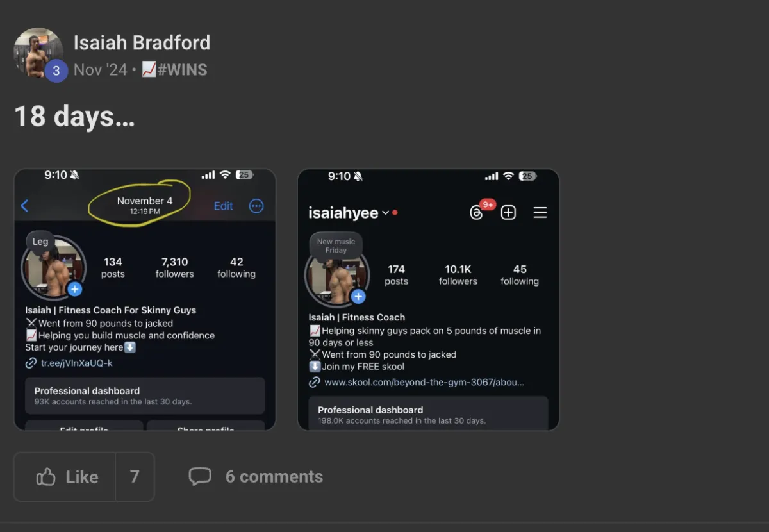Click the Like thumbs-up icon

tap(45, 477)
